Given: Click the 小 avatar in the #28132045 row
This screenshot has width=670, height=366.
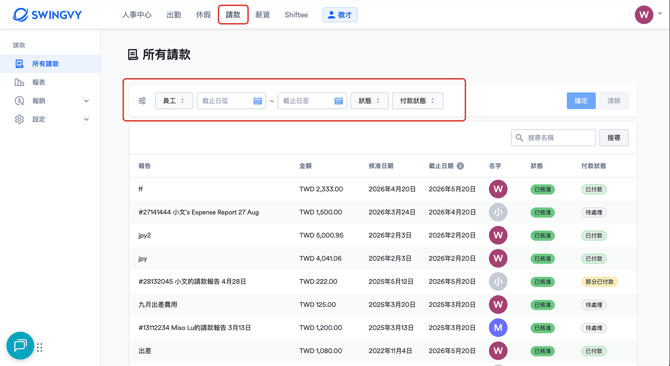Looking at the screenshot, I should click(498, 281).
